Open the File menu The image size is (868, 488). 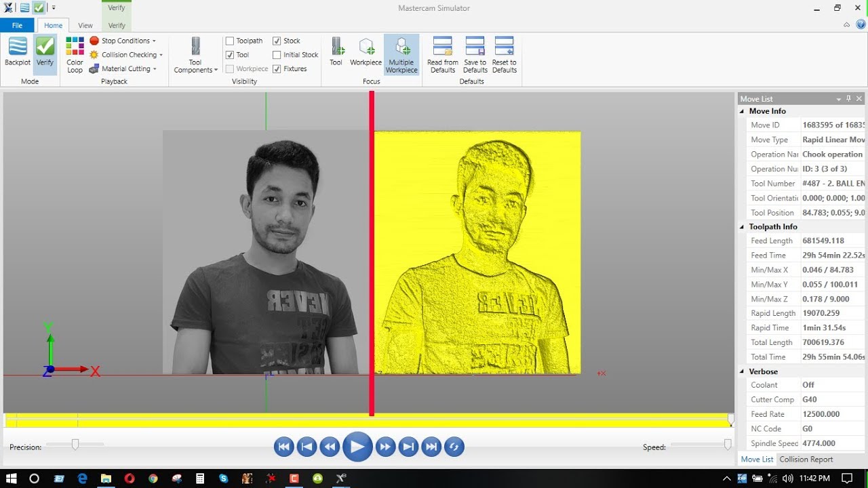[17, 25]
